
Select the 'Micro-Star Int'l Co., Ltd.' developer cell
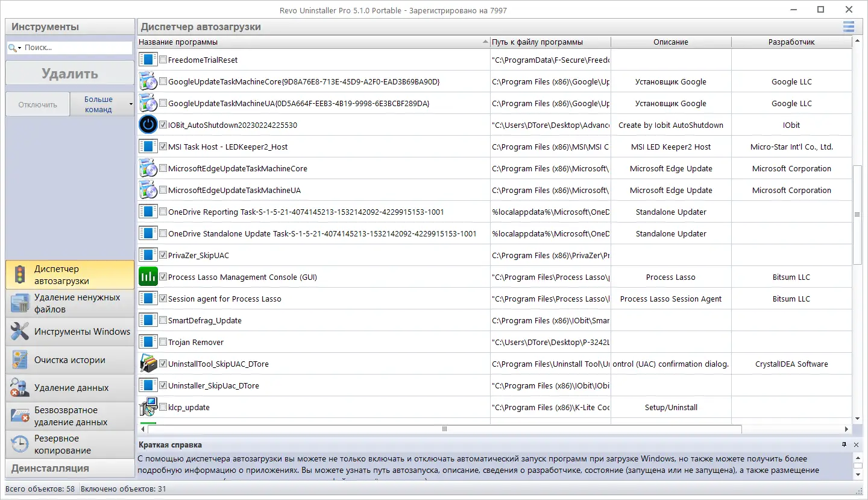click(791, 147)
